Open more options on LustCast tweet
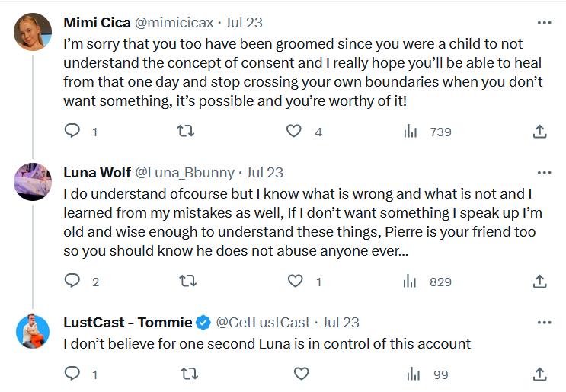Image resolution: width=566 pixels, height=392 pixels. [544, 323]
